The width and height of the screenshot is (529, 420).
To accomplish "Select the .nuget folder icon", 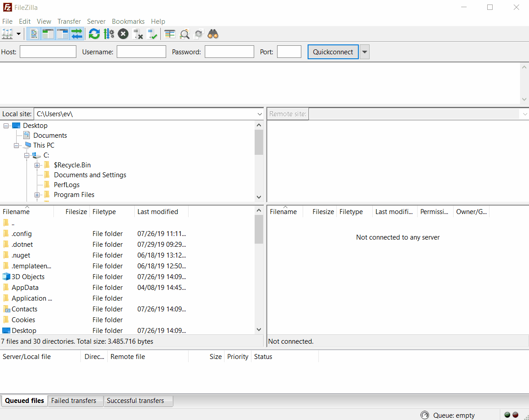I will coord(6,255).
